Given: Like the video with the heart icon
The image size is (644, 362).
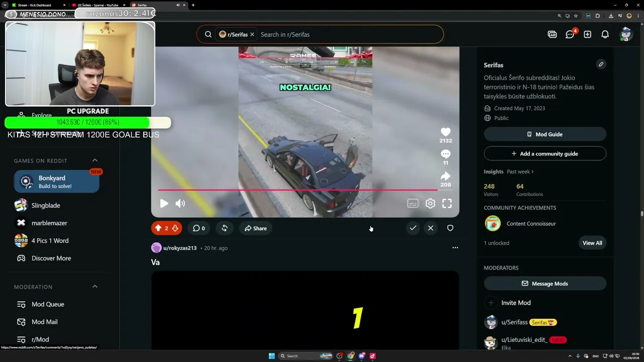Looking at the screenshot, I should [445, 132].
